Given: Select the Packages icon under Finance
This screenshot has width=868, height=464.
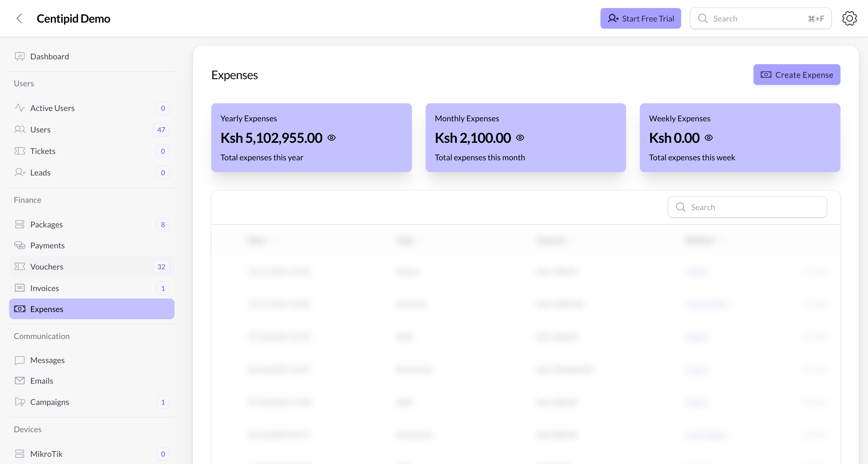Looking at the screenshot, I should click(x=19, y=224).
